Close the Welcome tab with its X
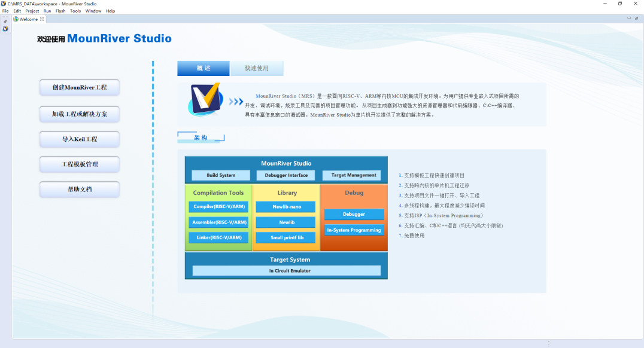644x348 pixels. pyautogui.click(x=42, y=19)
